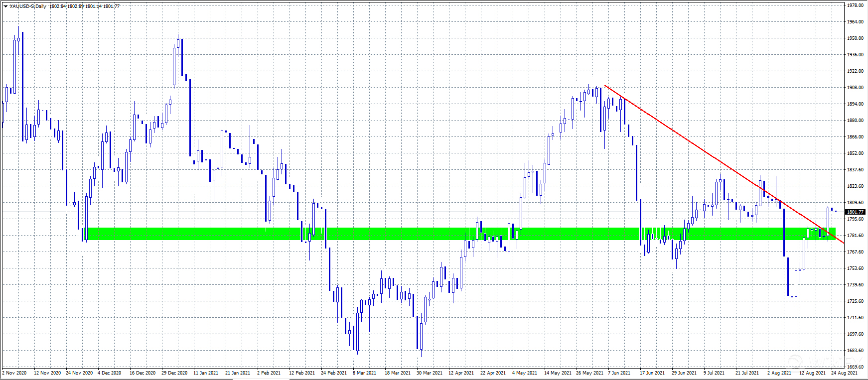Viewport: 868px width, 380px height.
Task: Click the 7 Jun 2021 date label
Action: (620, 373)
